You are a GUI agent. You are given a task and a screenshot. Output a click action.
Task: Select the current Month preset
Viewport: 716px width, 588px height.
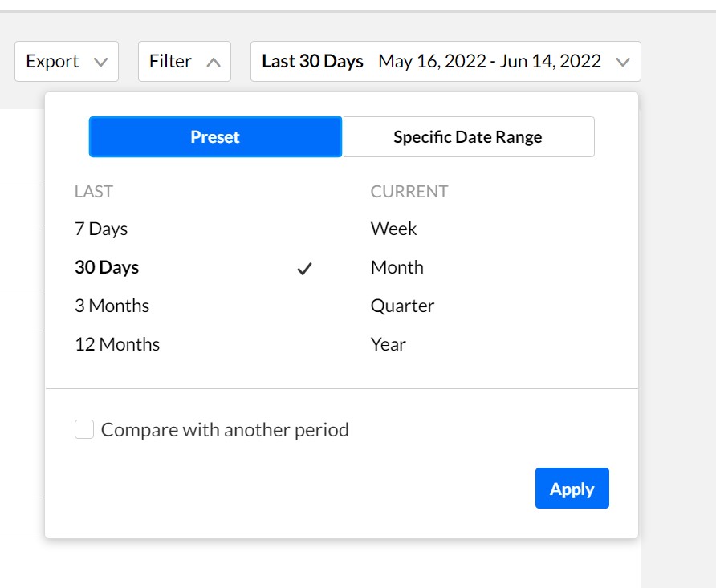tap(397, 267)
